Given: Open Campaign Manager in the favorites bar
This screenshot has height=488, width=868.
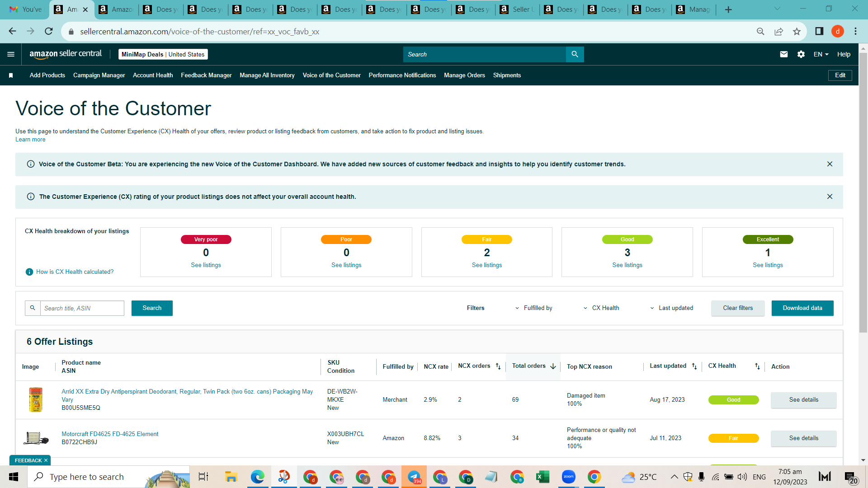Looking at the screenshot, I should [99, 75].
